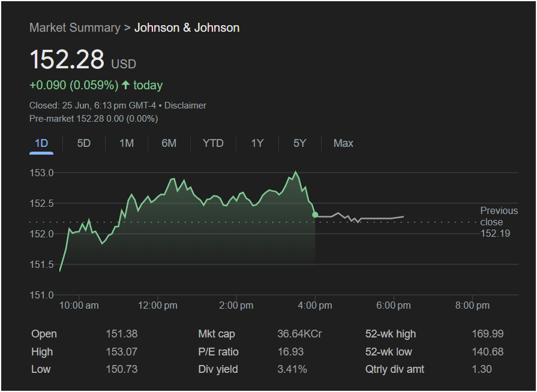Viewport: 537px width, 392px height.
Task: Click the Open value 151.38
Action: [x=122, y=334]
